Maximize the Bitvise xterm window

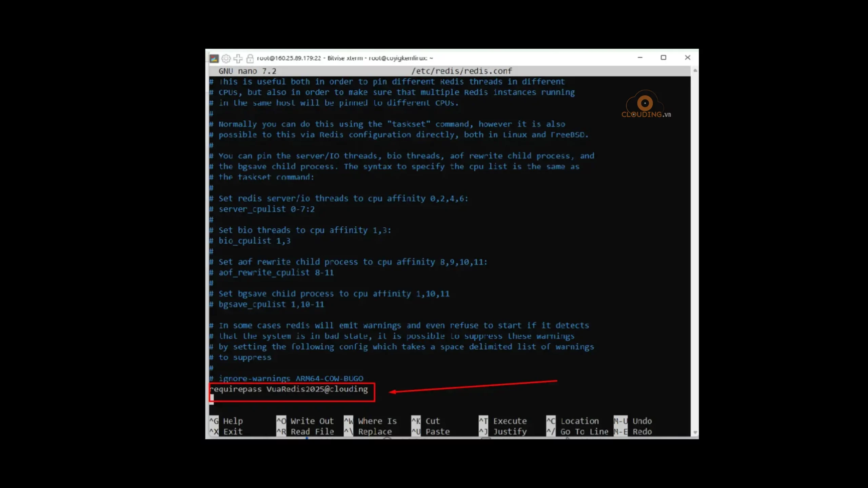(664, 58)
